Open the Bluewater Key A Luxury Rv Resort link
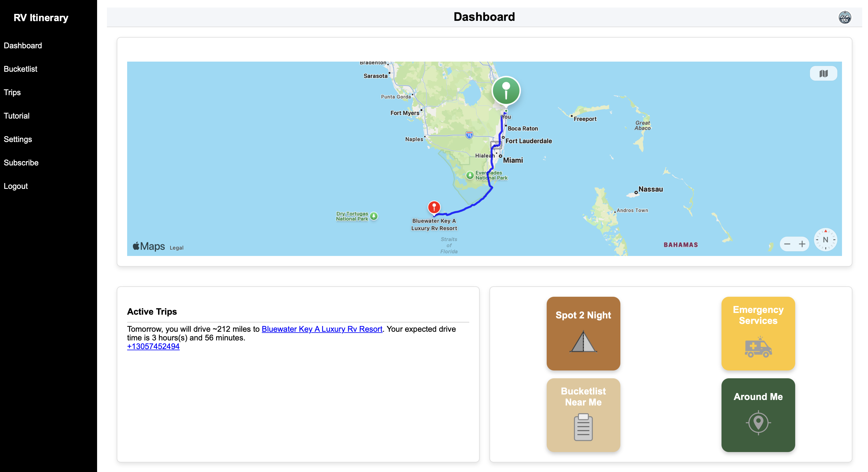Screen dimensions: 868x472 pyautogui.click(x=322, y=329)
